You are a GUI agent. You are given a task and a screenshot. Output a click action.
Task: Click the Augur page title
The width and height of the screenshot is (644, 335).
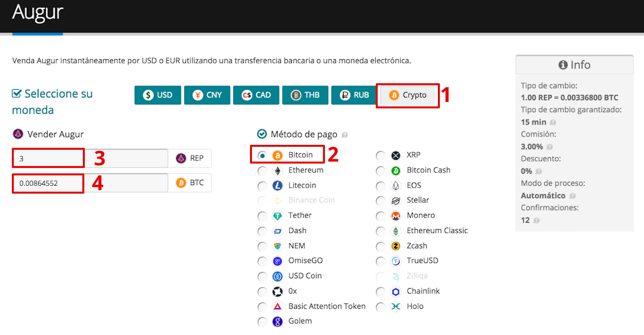(x=38, y=12)
